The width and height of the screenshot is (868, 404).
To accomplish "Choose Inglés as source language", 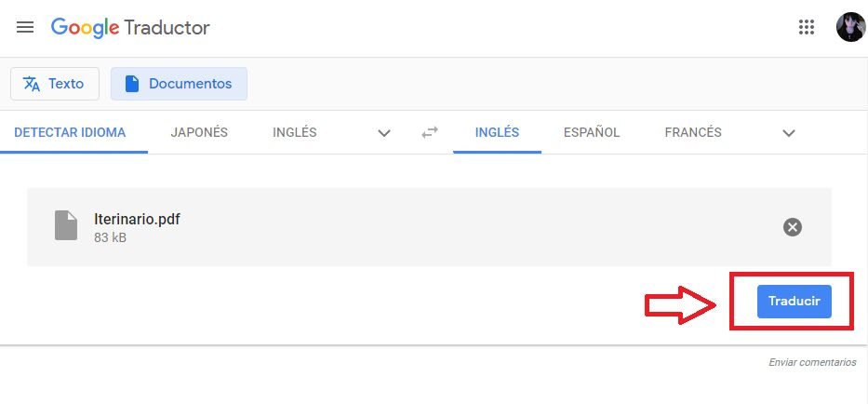I will coord(294,132).
